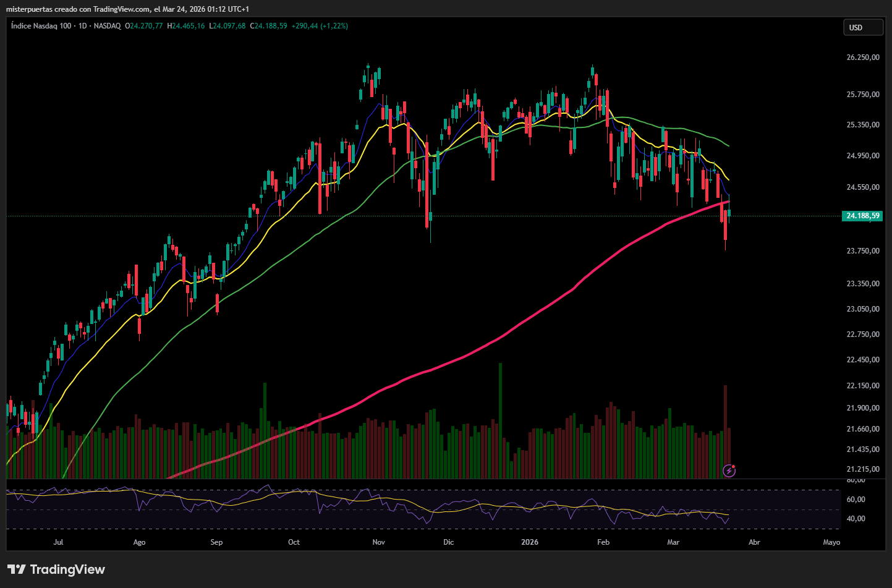Screen dimensions: 892x588
Task: Click the Nov label on the time axis
Action: pos(379,542)
